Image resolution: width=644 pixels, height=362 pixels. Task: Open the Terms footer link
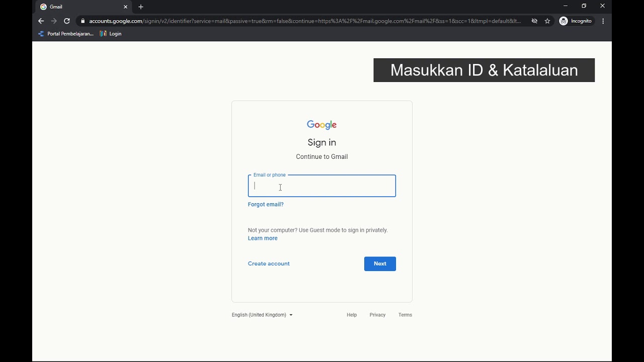click(x=405, y=315)
